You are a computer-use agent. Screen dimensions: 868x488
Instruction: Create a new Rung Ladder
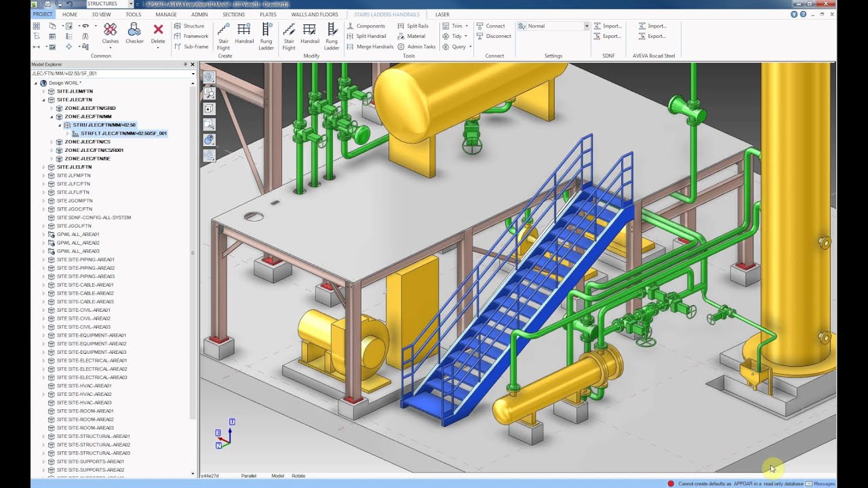pyautogui.click(x=266, y=36)
